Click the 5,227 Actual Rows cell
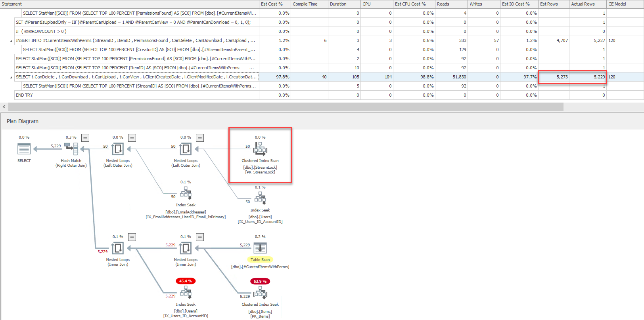Viewport: 644px width, 320px height. [588, 40]
